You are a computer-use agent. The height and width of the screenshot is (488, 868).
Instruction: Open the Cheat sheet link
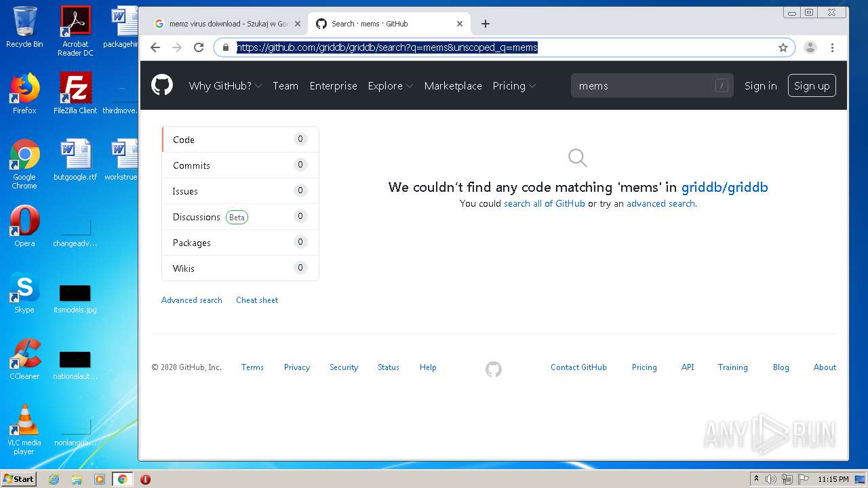(257, 300)
